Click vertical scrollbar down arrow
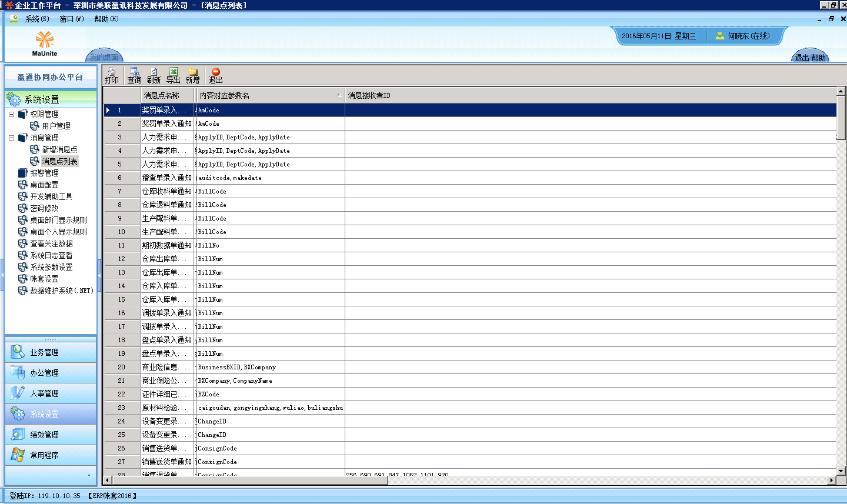Viewport: 847px width, 504px height. click(x=841, y=470)
